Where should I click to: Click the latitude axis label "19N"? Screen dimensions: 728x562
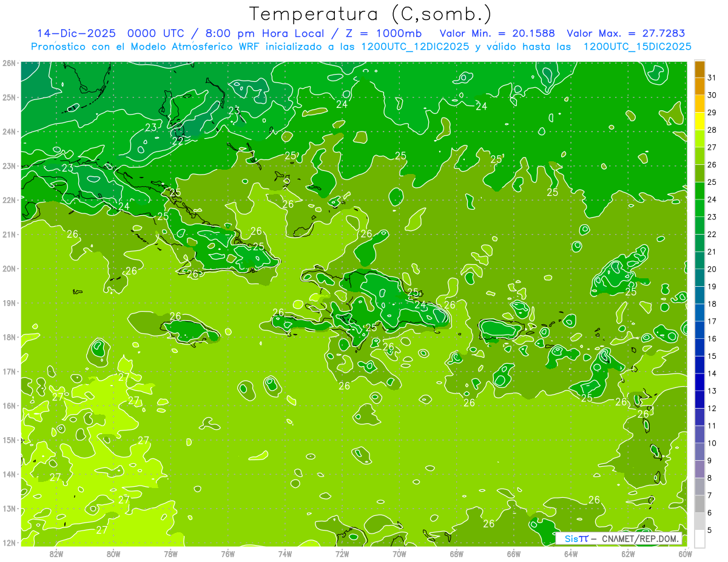point(9,303)
